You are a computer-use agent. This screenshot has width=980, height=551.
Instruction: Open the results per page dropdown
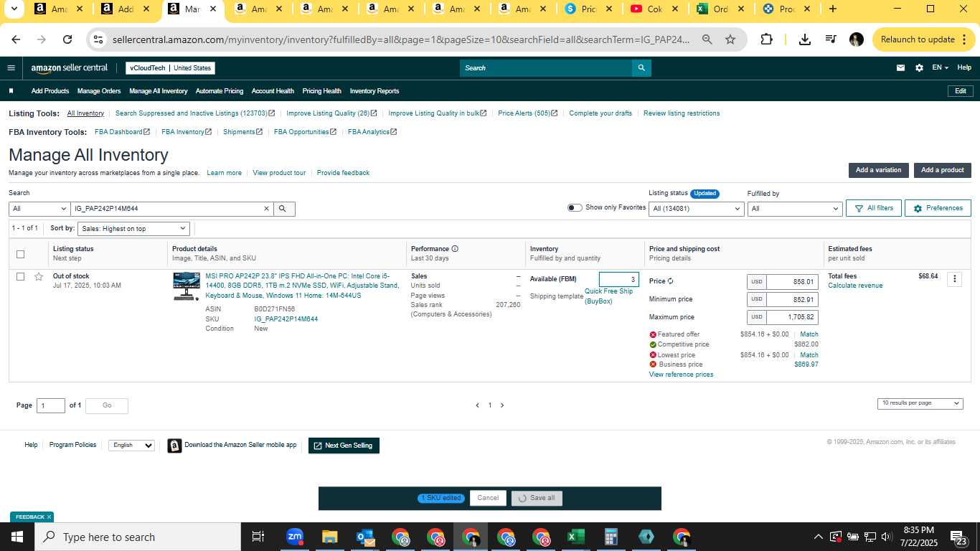[x=920, y=403]
